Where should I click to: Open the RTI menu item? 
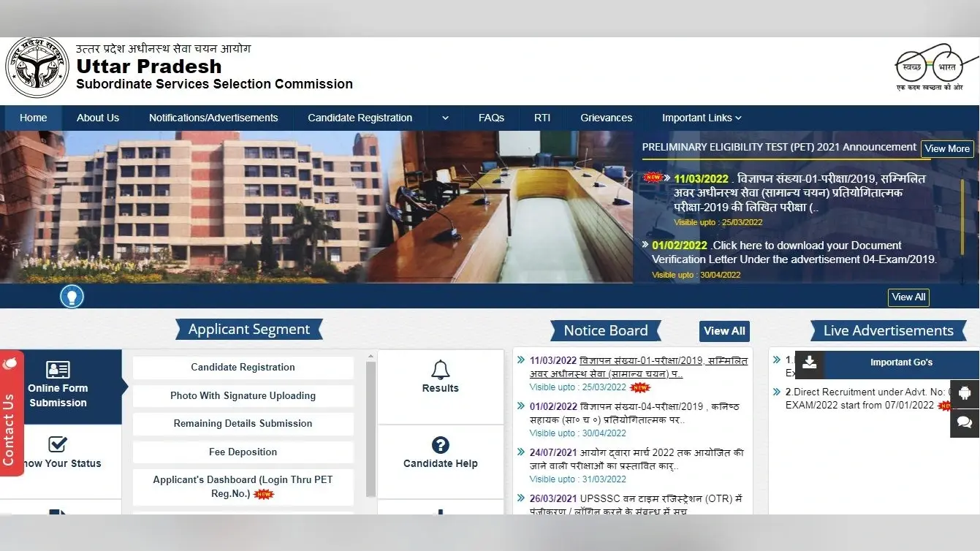click(x=542, y=118)
